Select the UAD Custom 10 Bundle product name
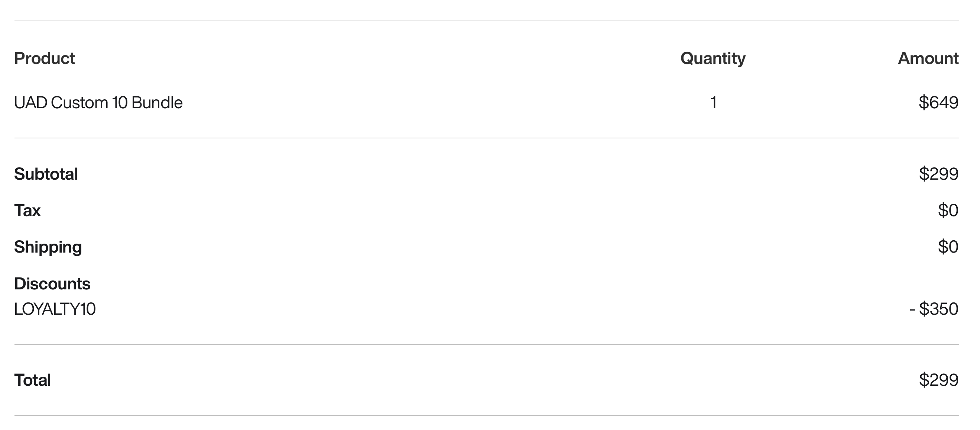Screen dimensions: 980x430 coord(98,103)
